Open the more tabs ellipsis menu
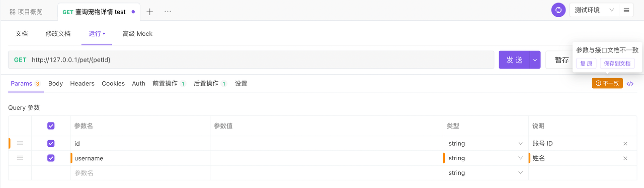 pos(168,11)
